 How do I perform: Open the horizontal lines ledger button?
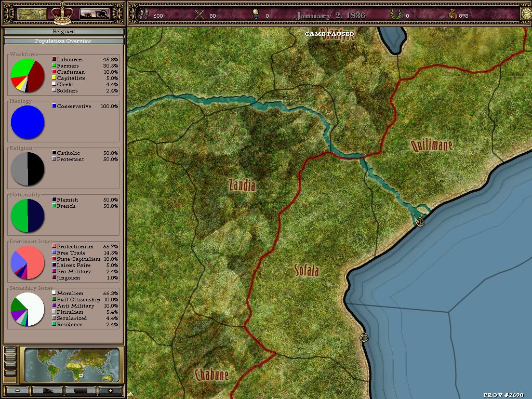(81, 391)
